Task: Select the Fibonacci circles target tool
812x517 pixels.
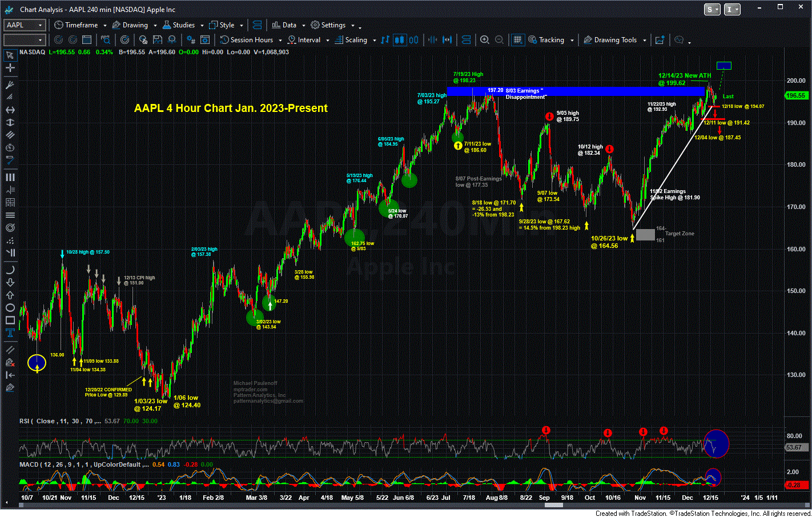Action: click(x=10, y=227)
